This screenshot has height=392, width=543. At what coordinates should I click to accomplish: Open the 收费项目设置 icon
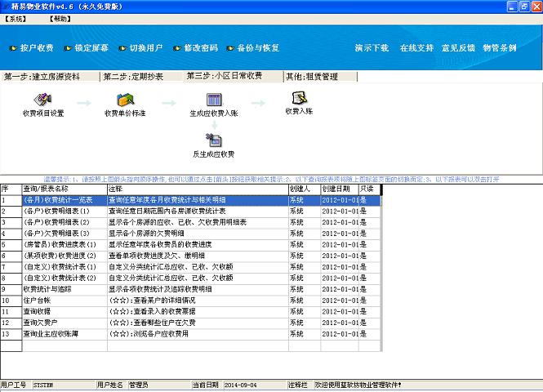[43, 100]
